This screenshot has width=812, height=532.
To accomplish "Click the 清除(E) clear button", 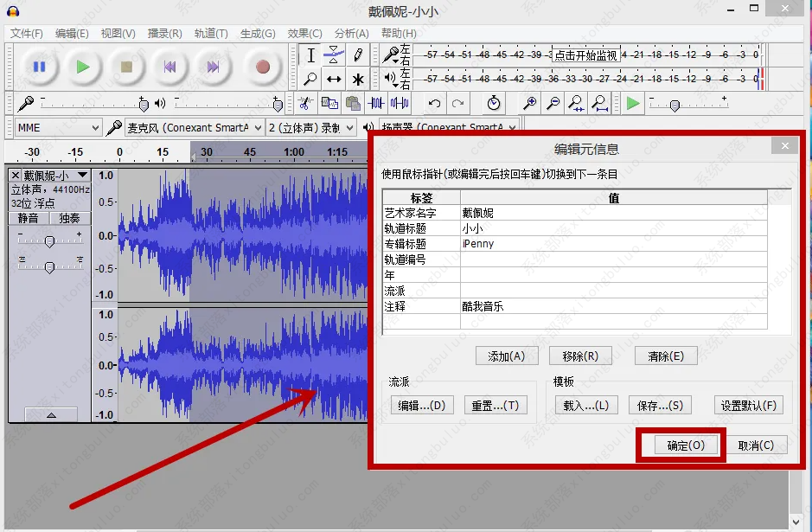I will point(666,356).
